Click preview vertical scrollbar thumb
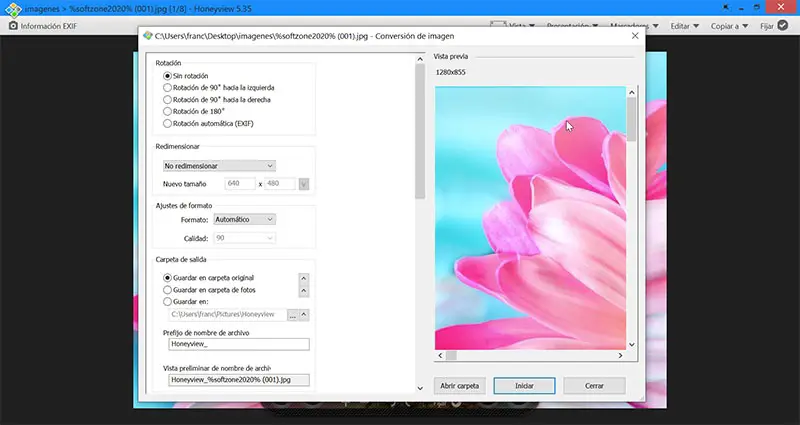Screen dimensions: 800x425 (632, 119)
